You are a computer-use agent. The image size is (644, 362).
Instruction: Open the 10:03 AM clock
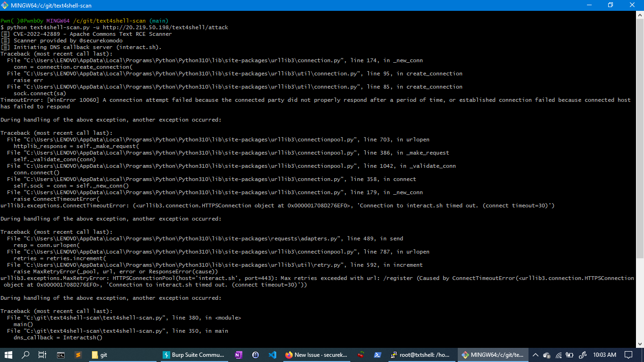tap(604, 355)
